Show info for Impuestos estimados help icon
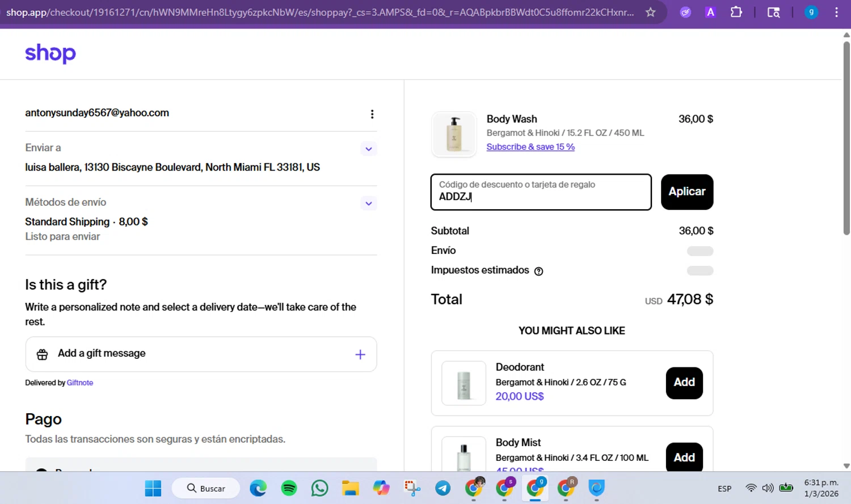Viewport: 851px width, 504px height. click(x=539, y=271)
